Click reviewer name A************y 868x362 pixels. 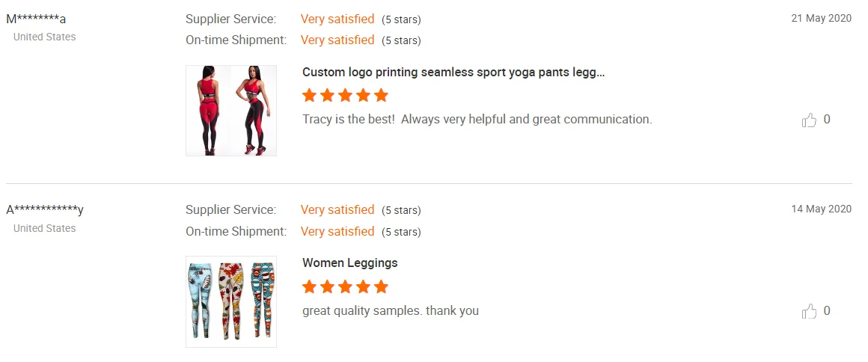coord(45,210)
